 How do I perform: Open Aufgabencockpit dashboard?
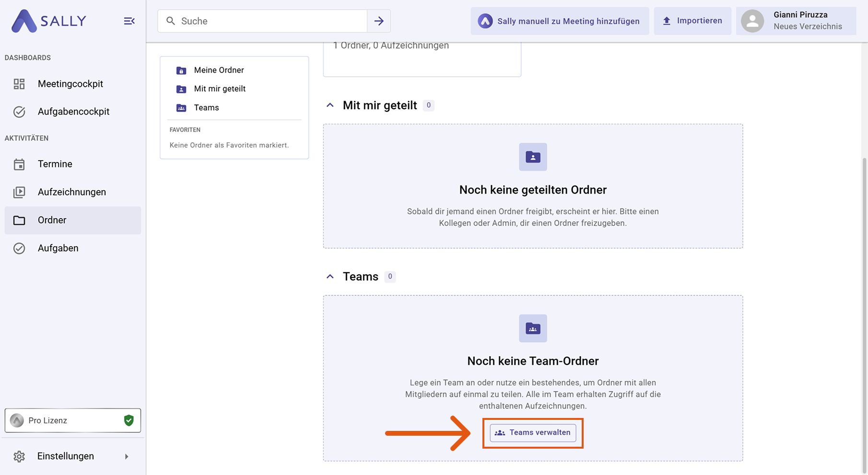click(73, 112)
